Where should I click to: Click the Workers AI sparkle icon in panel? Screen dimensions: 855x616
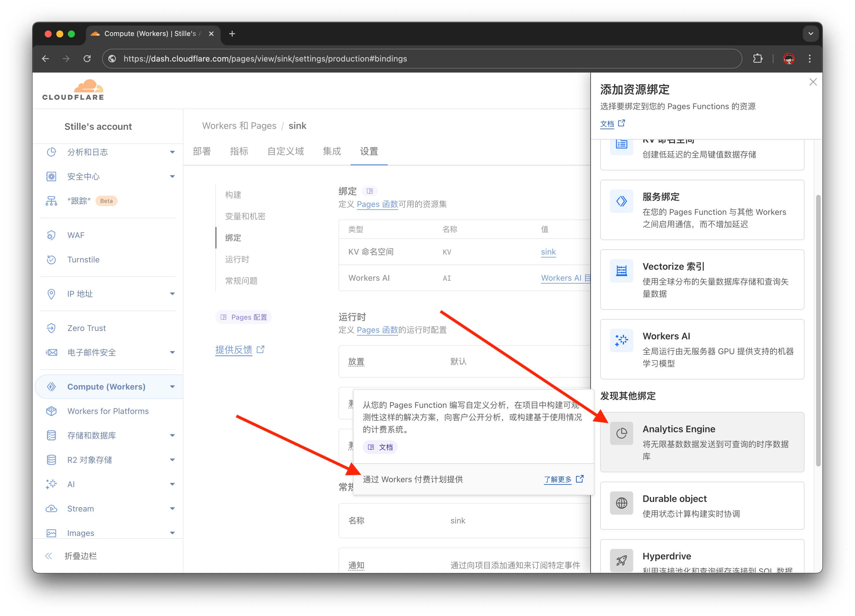[x=621, y=341]
